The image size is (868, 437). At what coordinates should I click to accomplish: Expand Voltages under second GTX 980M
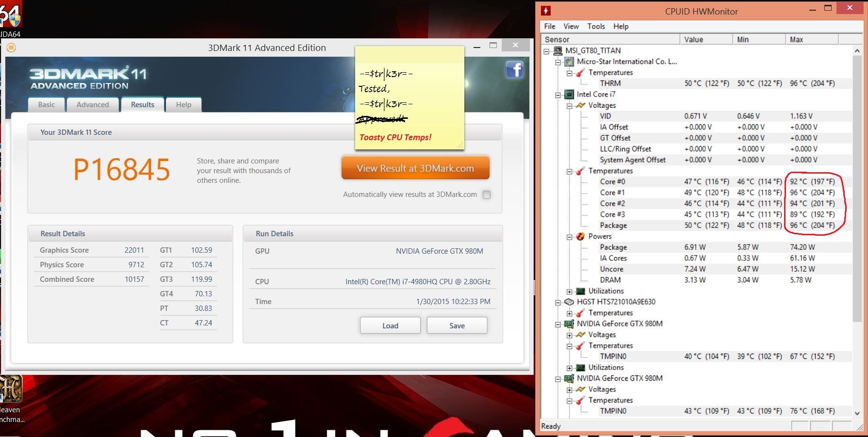click(x=570, y=389)
